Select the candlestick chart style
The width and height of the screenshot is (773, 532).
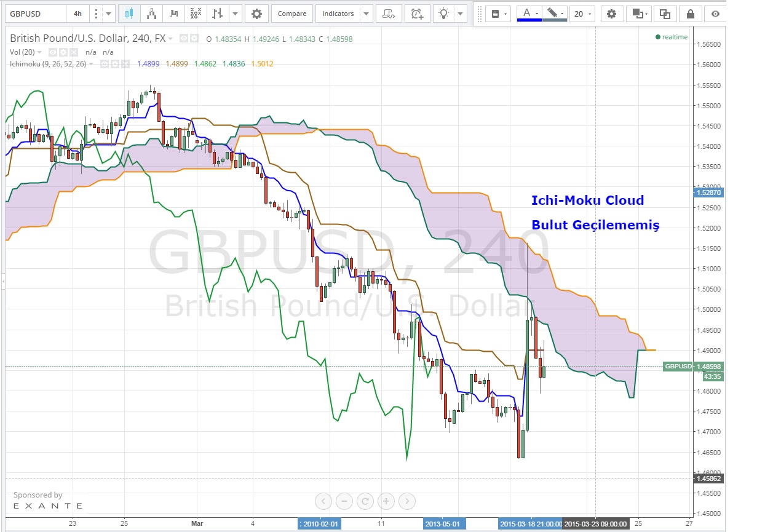point(128,14)
